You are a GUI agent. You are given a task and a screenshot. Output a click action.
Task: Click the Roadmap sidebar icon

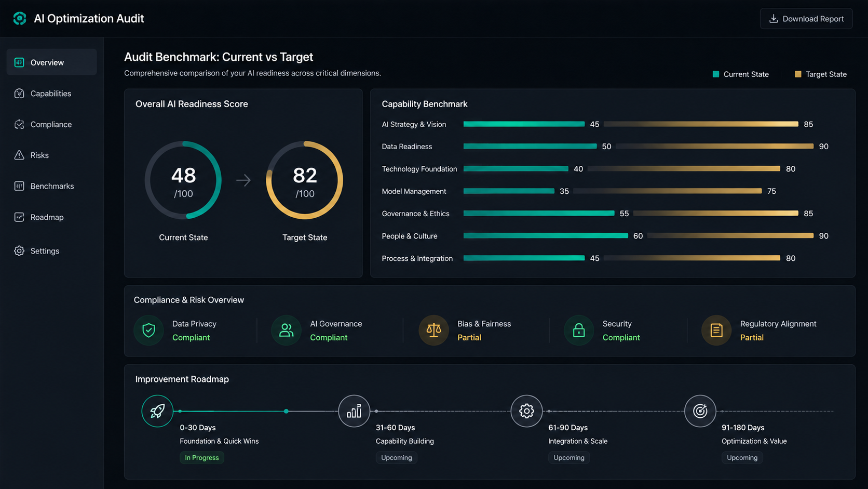[19, 217]
